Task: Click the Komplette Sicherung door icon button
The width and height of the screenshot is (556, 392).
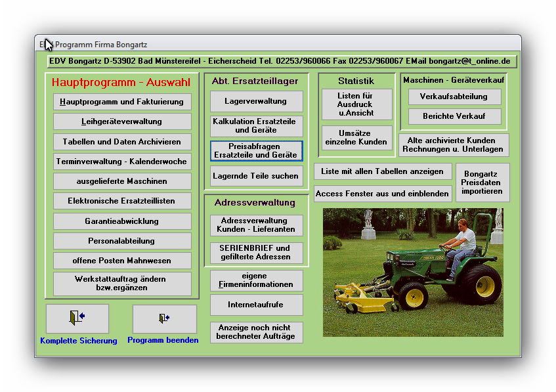Action: click(x=77, y=318)
